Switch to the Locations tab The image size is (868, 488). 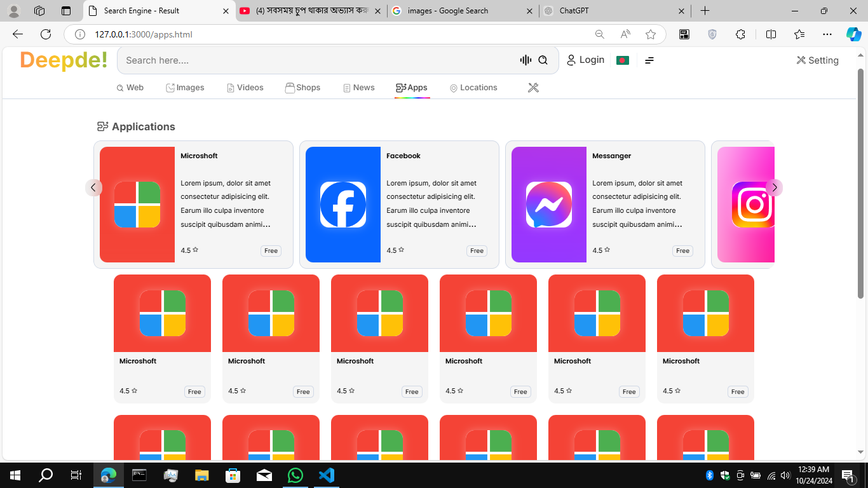click(473, 88)
